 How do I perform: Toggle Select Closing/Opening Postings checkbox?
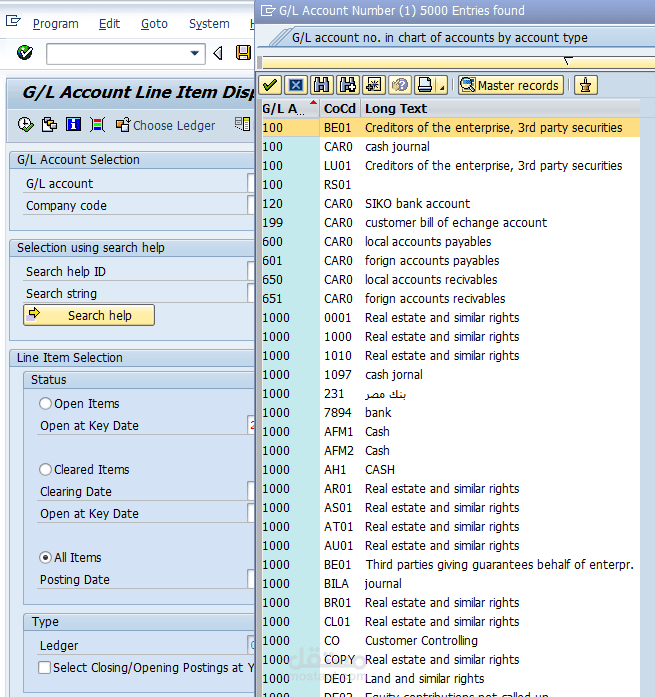(44, 668)
